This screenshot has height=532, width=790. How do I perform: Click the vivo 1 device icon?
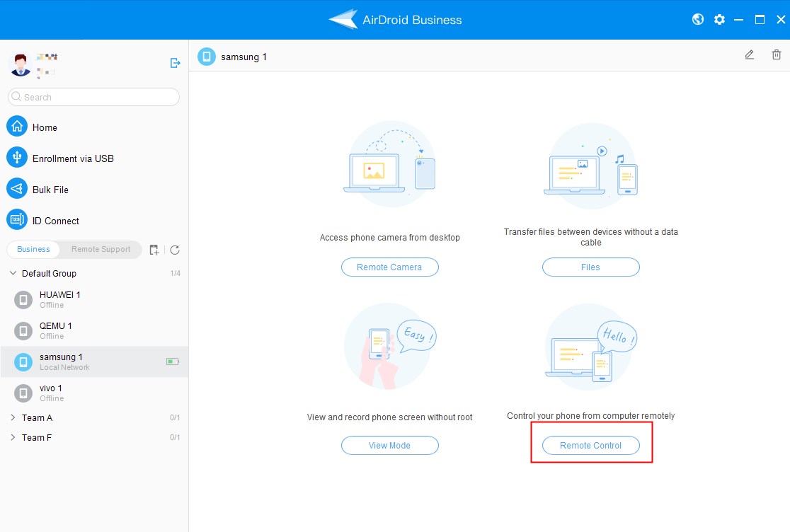pos(23,393)
